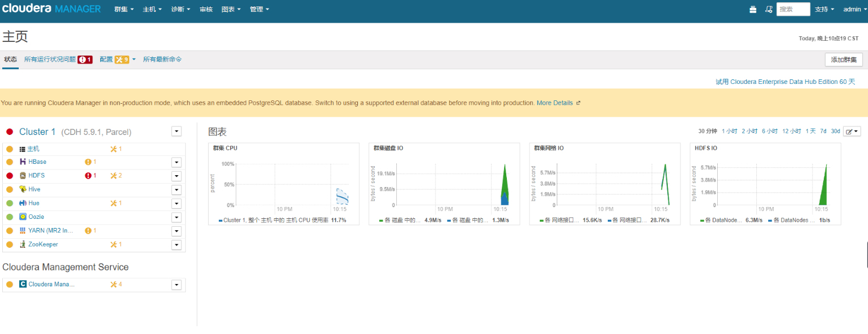The image size is (868, 334).
Task: Click the Hive service icon
Action: 23,189
